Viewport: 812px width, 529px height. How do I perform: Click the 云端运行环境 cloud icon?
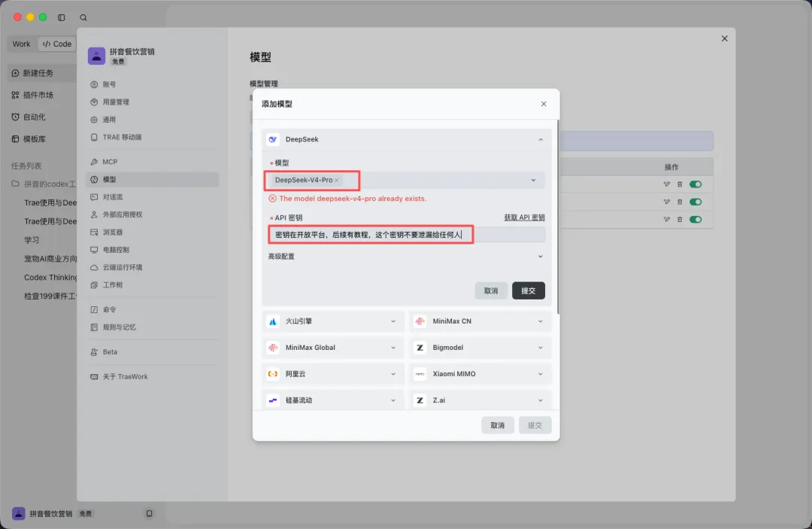tap(94, 267)
